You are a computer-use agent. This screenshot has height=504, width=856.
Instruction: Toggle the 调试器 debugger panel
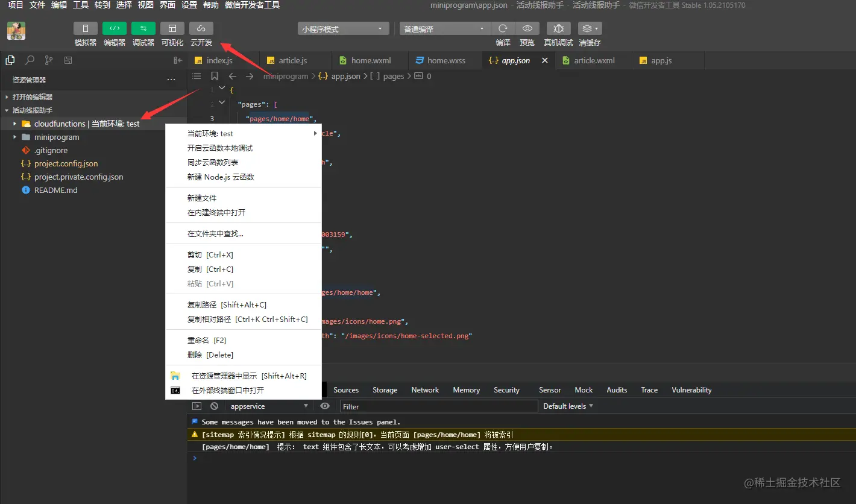tap(143, 28)
